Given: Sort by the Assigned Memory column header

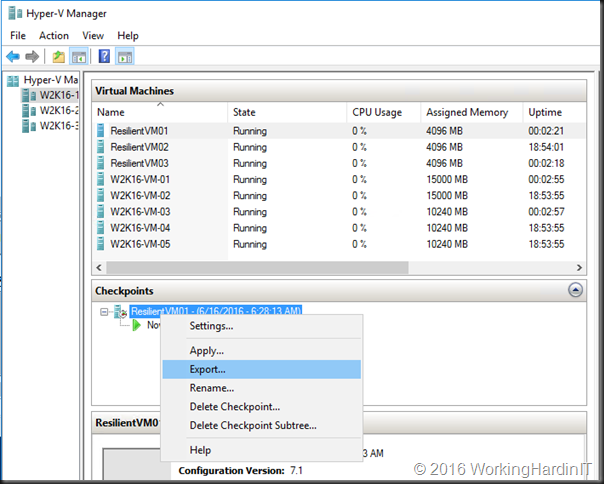Looking at the screenshot, I should [471, 112].
